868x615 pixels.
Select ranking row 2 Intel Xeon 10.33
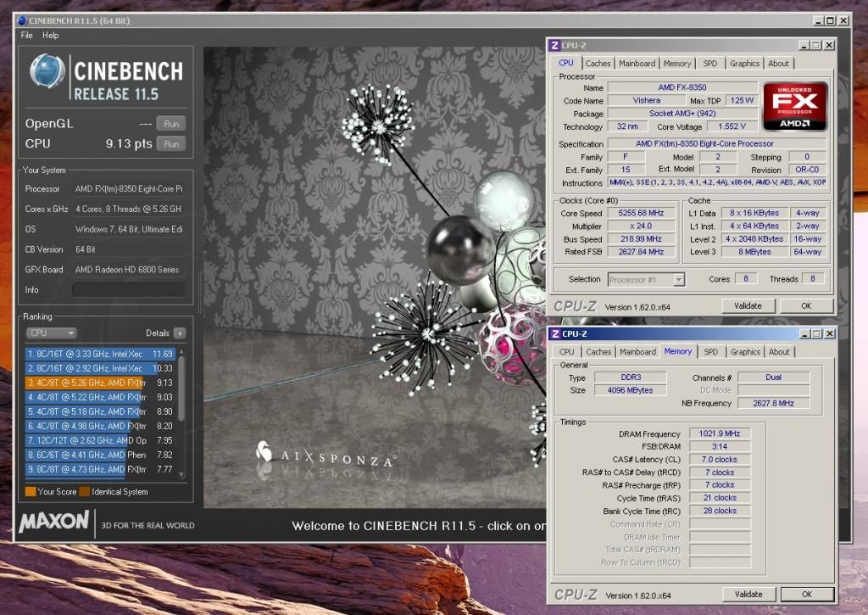coord(100,368)
